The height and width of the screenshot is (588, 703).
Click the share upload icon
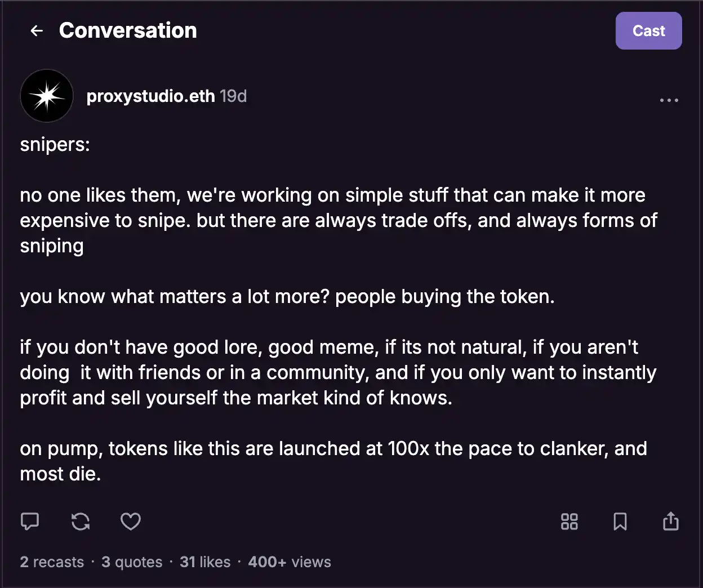pos(670,522)
